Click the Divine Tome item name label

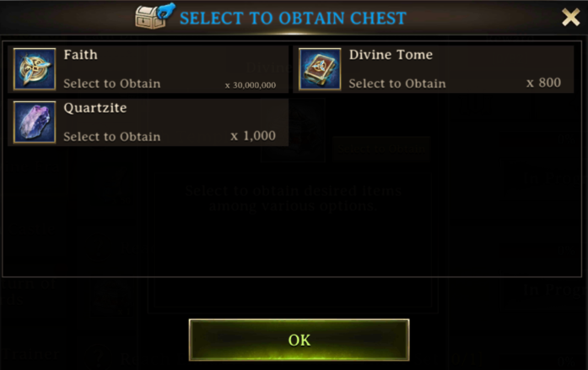pyautogui.click(x=391, y=55)
